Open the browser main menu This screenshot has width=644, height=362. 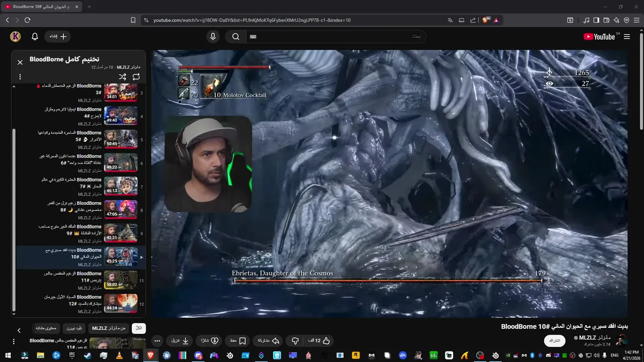[637, 20]
